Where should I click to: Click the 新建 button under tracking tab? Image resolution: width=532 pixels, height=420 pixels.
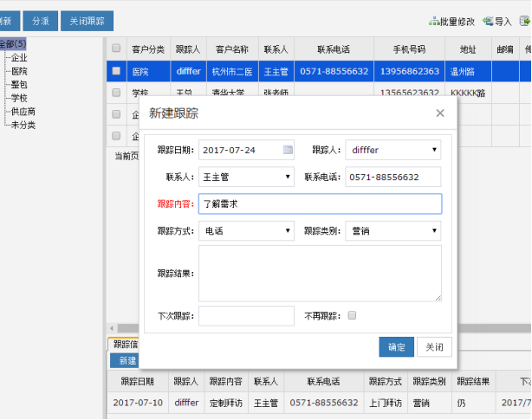pyautogui.click(x=125, y=360)
